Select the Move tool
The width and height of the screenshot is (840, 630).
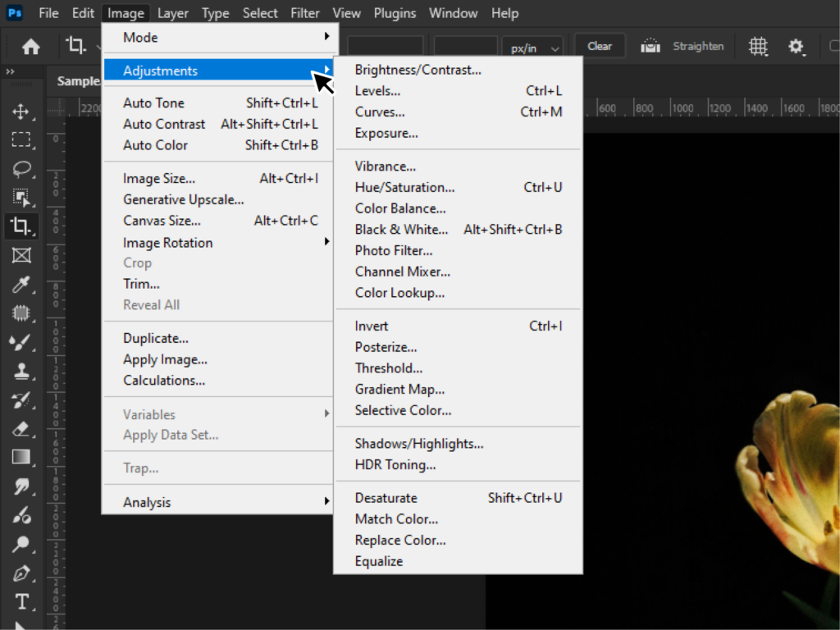[22, 111]
